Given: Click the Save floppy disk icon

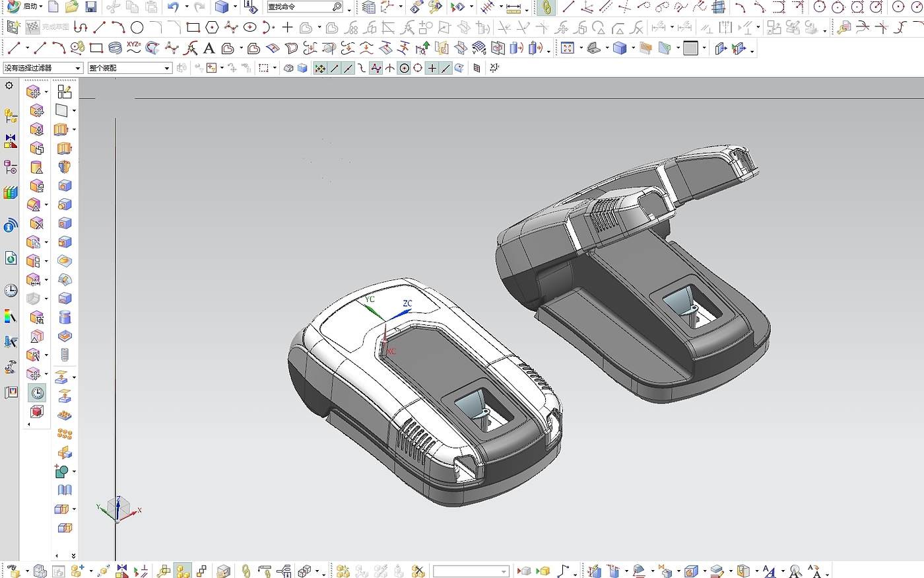Looking at the screenshot, I should [91, 7].
